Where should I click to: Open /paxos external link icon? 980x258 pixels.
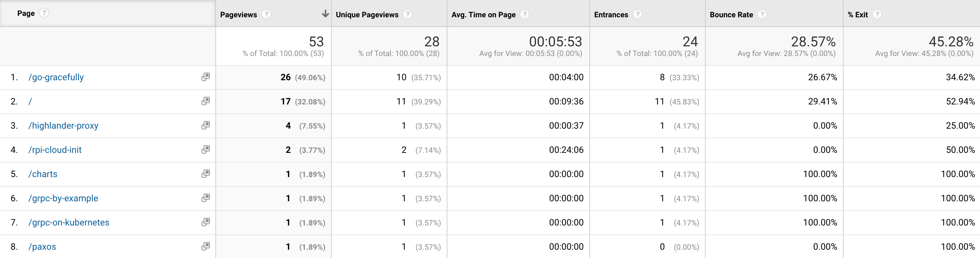tap(205, 246)
